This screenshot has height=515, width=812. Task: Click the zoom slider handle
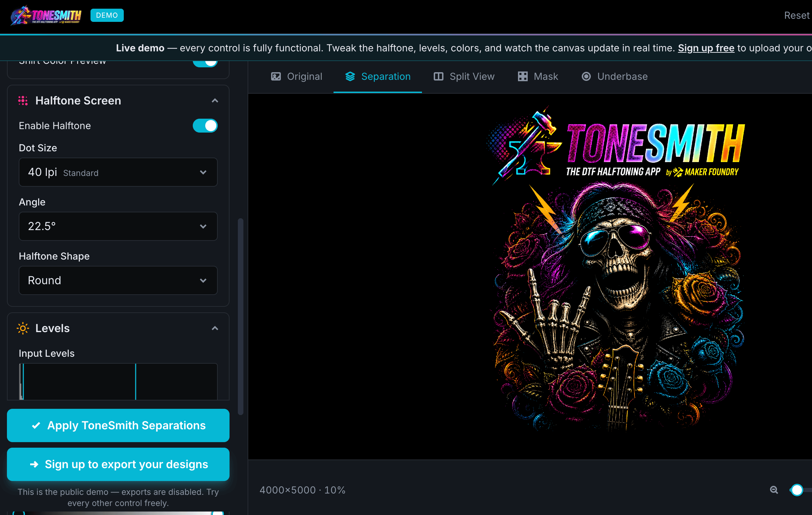pos(797,490)
